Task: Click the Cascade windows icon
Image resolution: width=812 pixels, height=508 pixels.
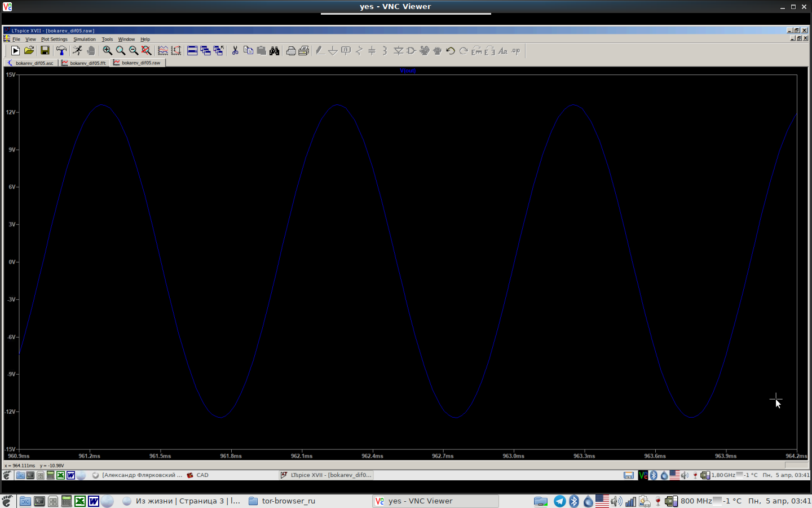Action: click(205, 51)
